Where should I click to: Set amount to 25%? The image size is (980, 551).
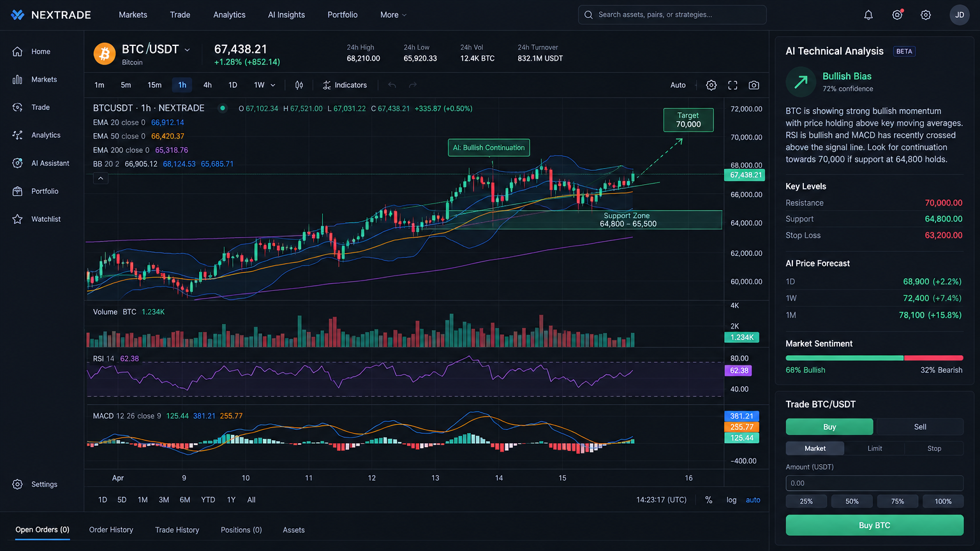pyautogui.click(x=806, y=501)
